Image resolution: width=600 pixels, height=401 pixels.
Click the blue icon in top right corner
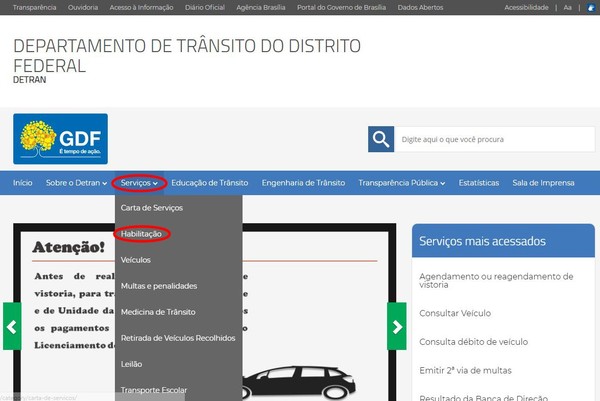tap(591, 7)
